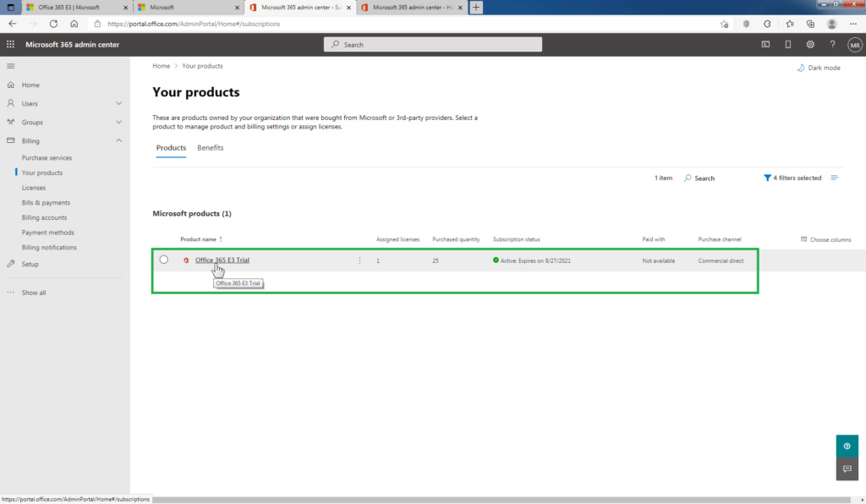Toggle Dark mode

[819, 68]
